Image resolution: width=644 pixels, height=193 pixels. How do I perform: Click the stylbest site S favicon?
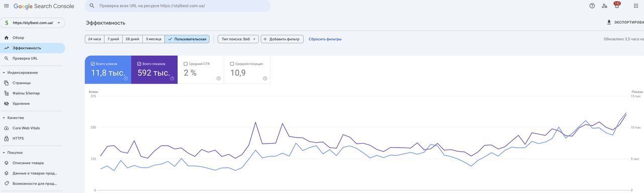pos(7,23)
